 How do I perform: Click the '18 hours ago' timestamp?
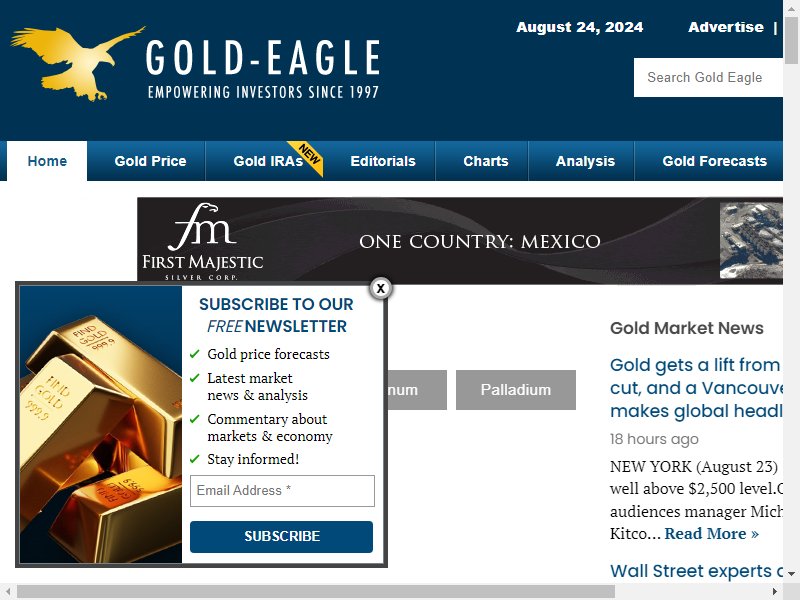(654, 439)
